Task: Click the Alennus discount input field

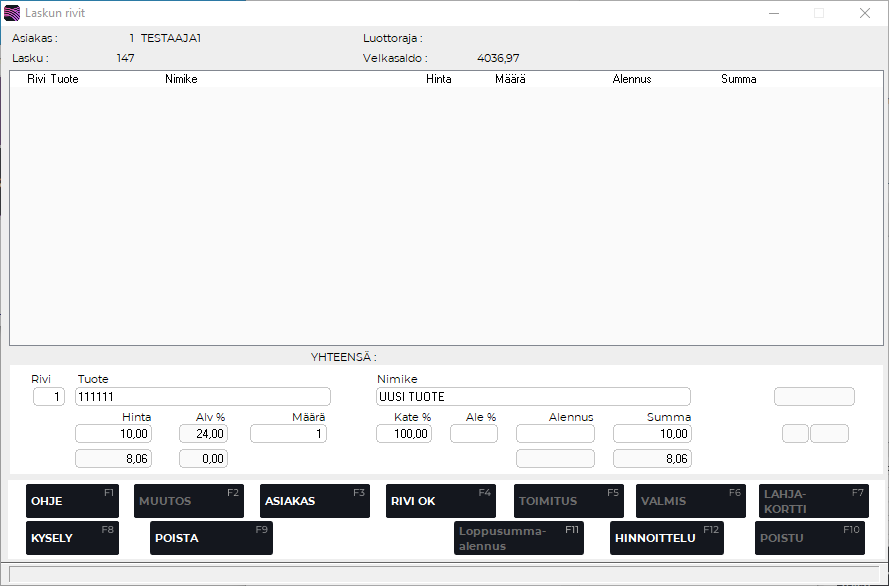Action: click(555, 434)
